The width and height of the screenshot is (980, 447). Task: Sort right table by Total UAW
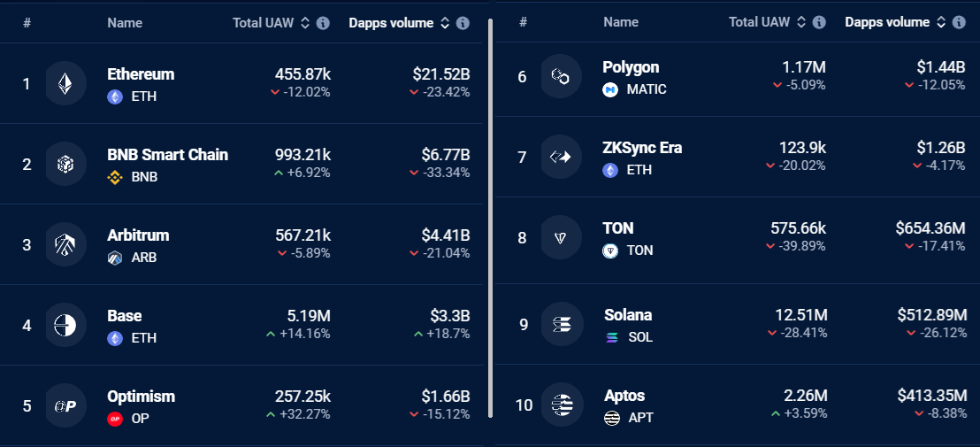pos(800,22)
